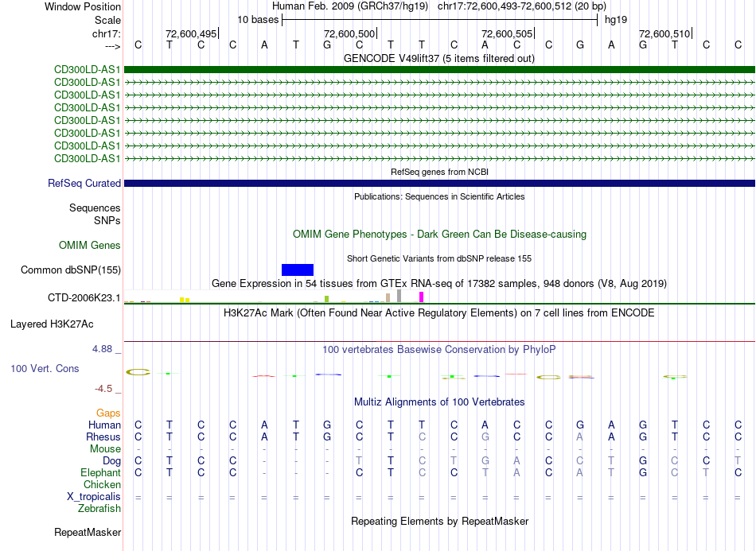Click the thick dark green CD300LD-AS1 exon bar

tap(439, 69)
